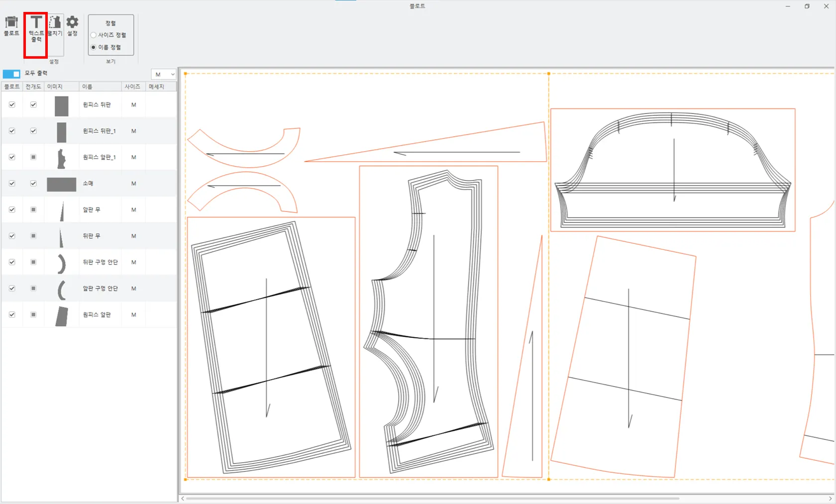Click the sleeve pattern piece on canvas

(673, 170)
